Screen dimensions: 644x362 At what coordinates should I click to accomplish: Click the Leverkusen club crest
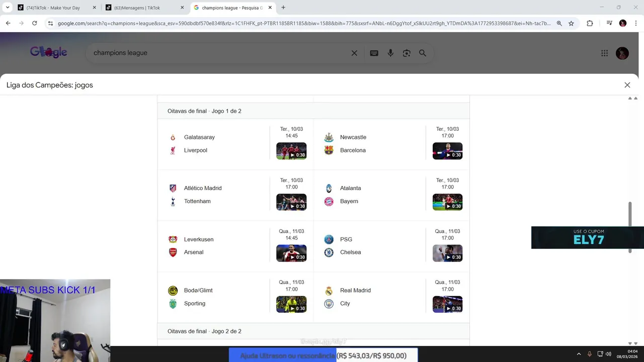coord(173,239)
